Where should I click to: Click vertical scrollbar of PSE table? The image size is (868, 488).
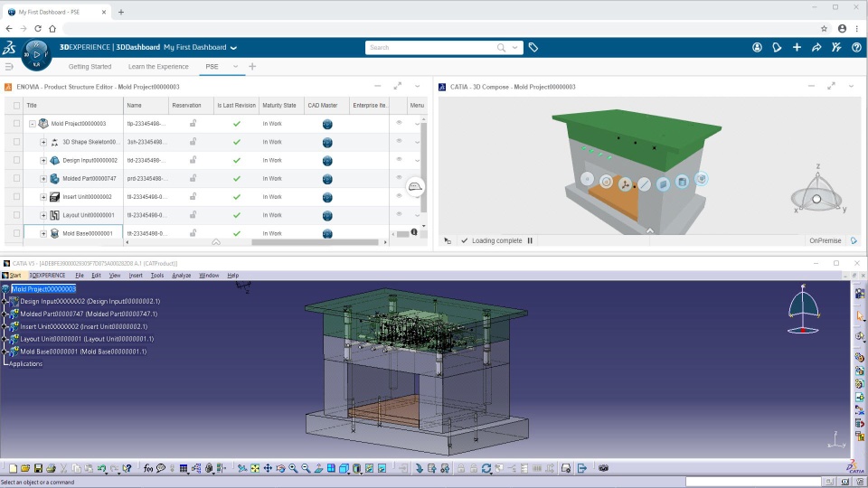click(423, 167)
